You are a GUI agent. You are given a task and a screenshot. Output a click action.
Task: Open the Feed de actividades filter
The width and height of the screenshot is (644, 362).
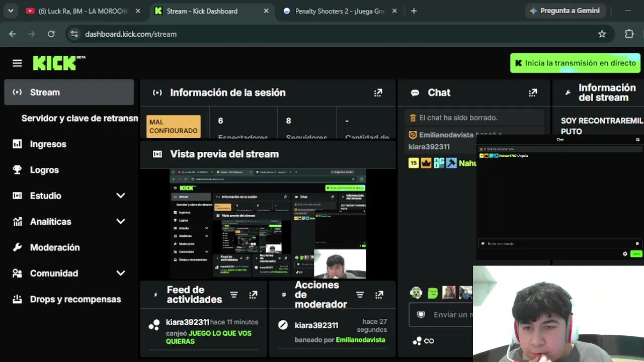(x=234, y=295)
